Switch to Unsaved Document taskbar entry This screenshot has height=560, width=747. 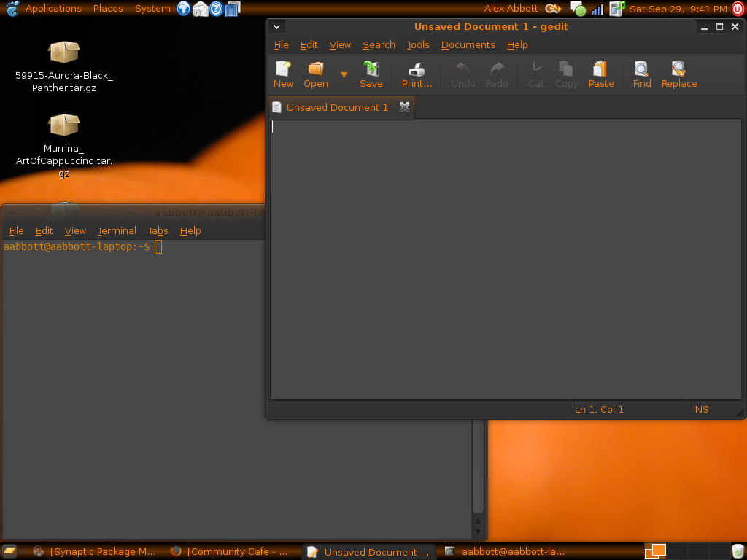coord(368,552)
